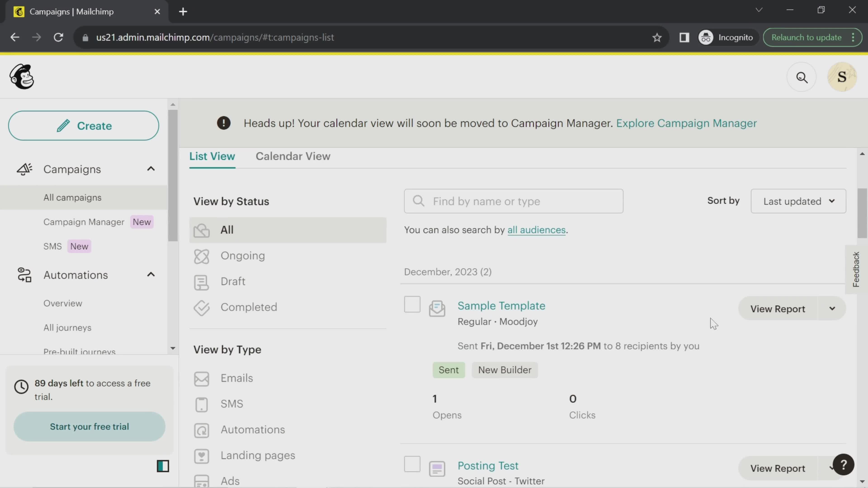Open search using the magnifier icon
Image resolution: width=868 pixels, height=488 pixels.
(802, 77)
